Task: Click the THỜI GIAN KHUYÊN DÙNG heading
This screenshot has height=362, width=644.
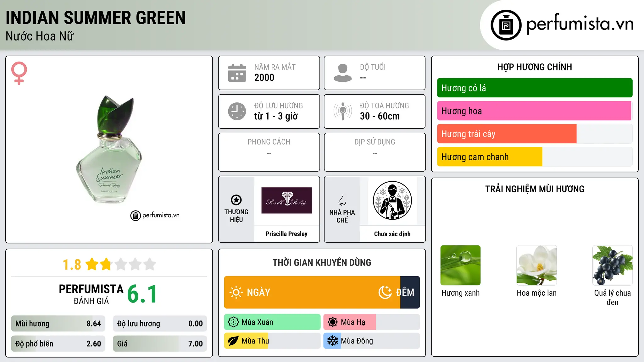Action: coord(322,263)
